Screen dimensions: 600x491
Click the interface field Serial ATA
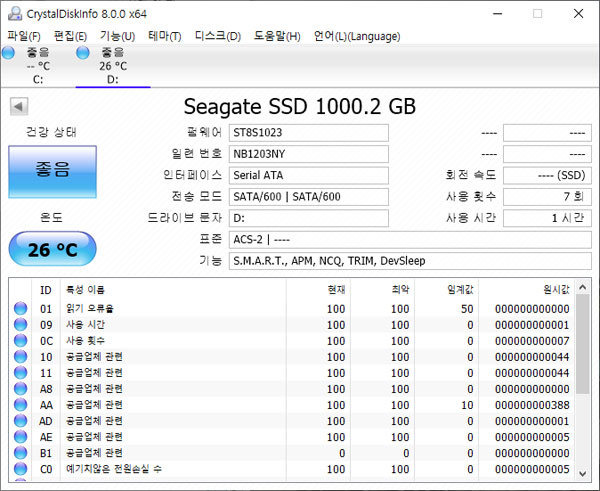coord(308,175)
